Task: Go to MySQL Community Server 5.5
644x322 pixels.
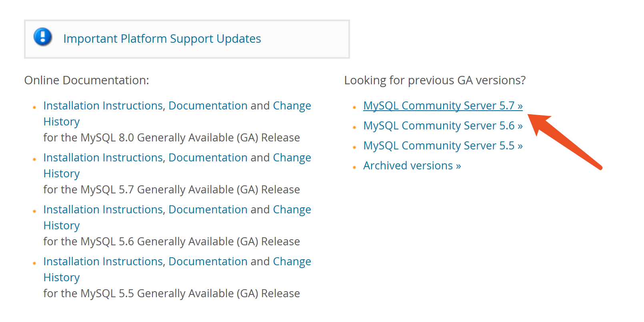Action: (442, 146)
